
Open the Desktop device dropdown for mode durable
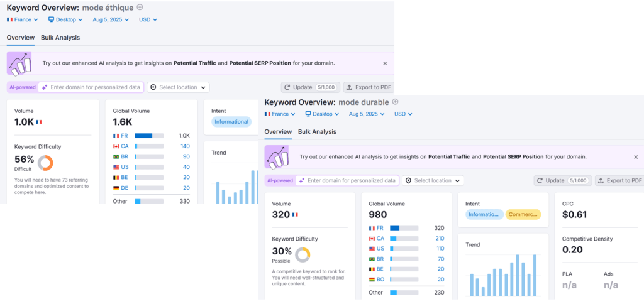tap(322, 114)
